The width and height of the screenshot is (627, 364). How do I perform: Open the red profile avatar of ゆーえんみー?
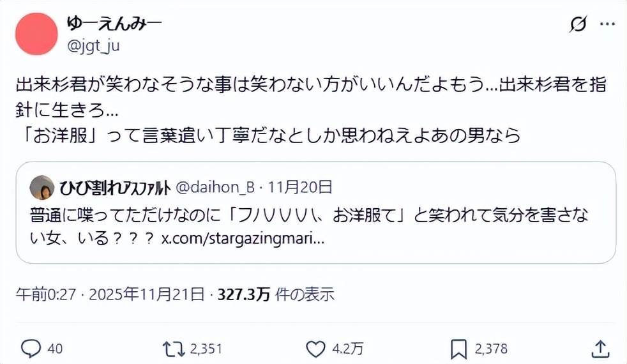[x=36, y=33]
